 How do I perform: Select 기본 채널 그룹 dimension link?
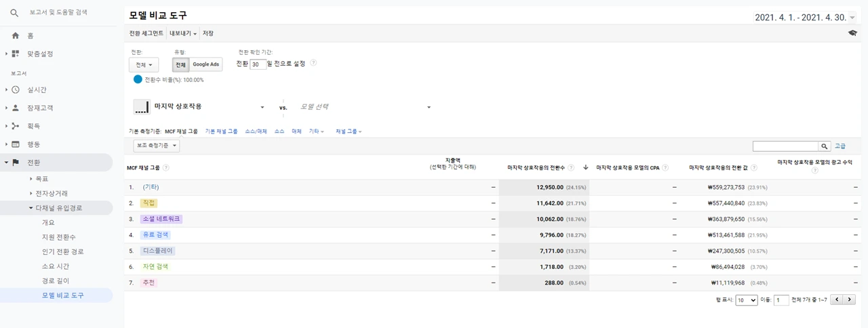coord(221,131)
